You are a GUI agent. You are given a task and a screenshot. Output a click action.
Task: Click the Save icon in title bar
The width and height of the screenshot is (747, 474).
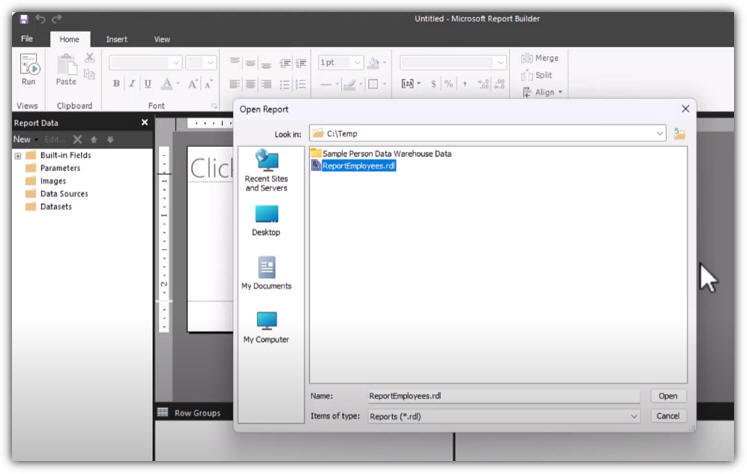pos(24,19)
